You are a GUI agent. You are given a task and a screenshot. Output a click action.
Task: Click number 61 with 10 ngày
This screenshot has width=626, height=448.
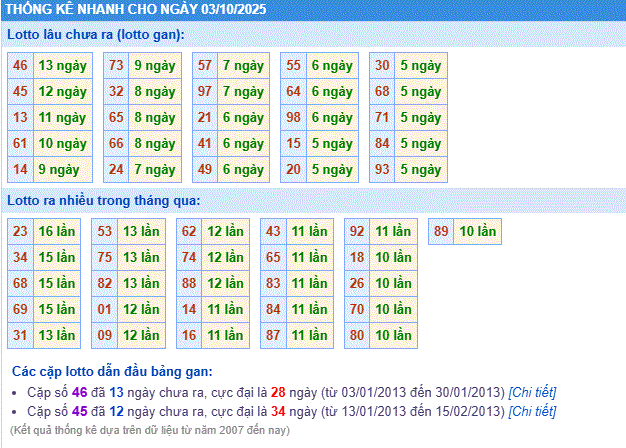[x=20, y=143]
